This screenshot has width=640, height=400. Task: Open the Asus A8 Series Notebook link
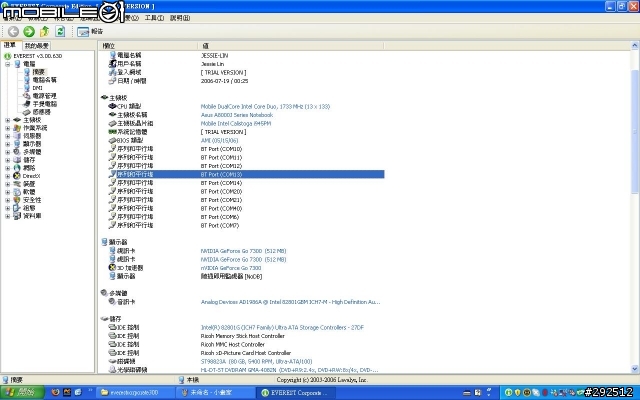click(237, 115)
